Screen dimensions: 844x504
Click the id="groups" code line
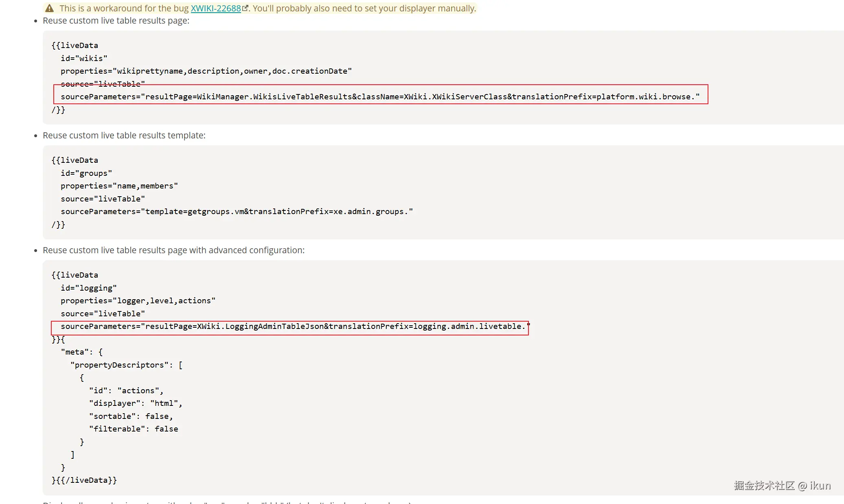86,173
